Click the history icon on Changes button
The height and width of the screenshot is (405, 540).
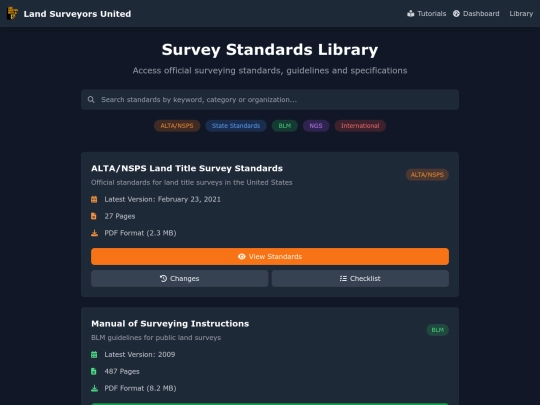[164, 279]
